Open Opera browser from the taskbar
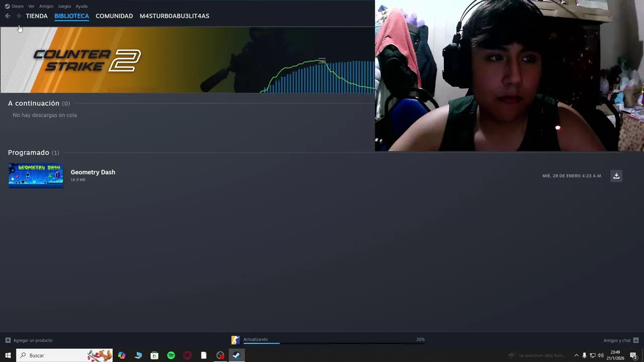This screenshot has width=644, height=362. 188,355
